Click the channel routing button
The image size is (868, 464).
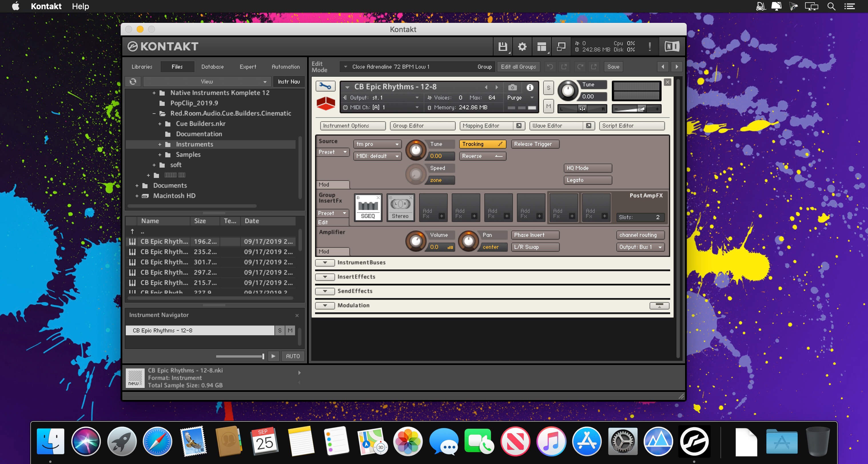pos(640,235)
